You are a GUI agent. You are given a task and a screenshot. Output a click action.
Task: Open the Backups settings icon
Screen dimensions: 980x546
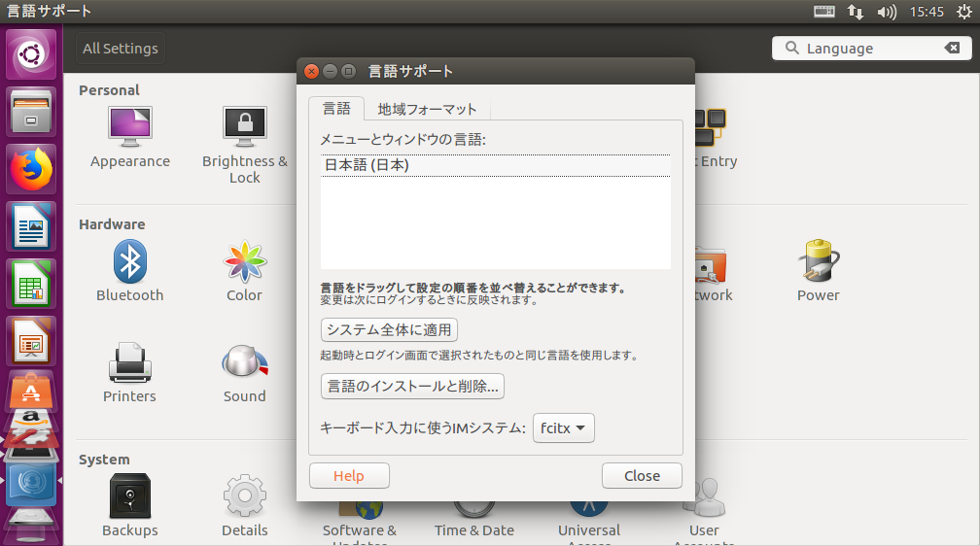pos(130,496)
